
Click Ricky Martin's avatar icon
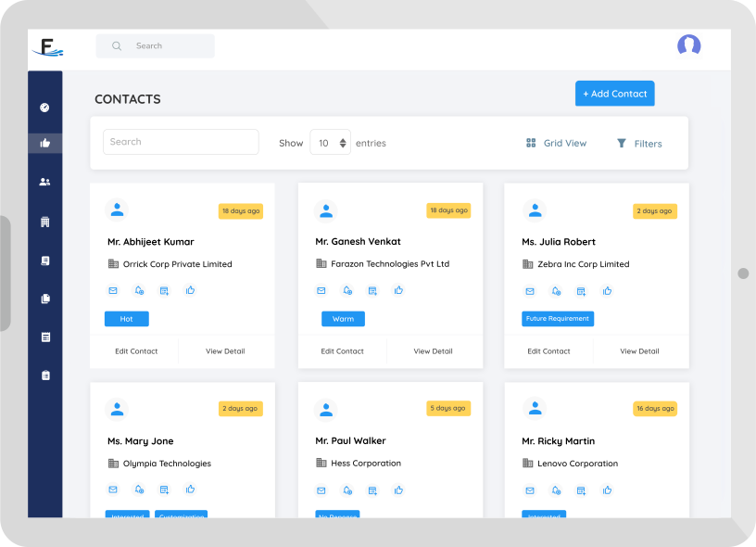(x=535, y=408)
